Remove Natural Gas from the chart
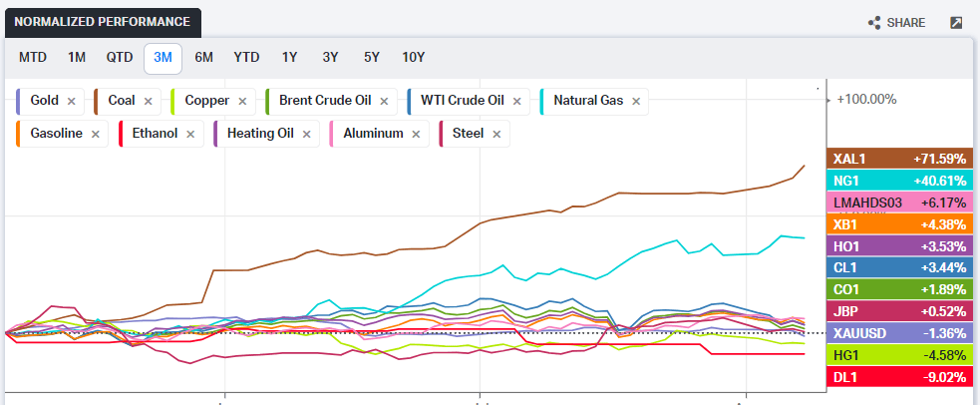The image size is (980, 405). tap(635, 101)
